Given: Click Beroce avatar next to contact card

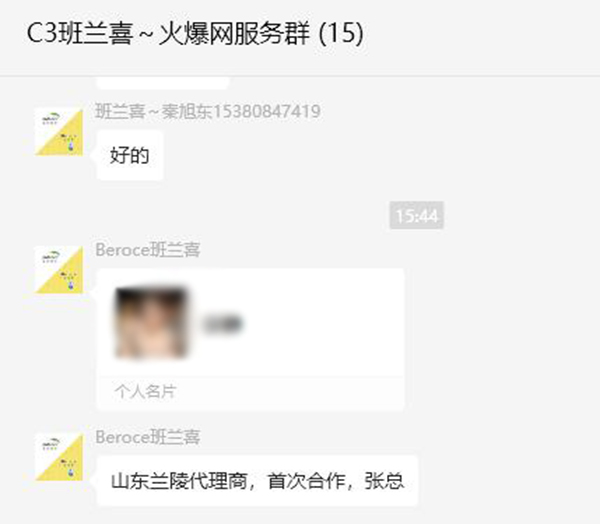Looking at the screenshot, I should tap(59, 270).
